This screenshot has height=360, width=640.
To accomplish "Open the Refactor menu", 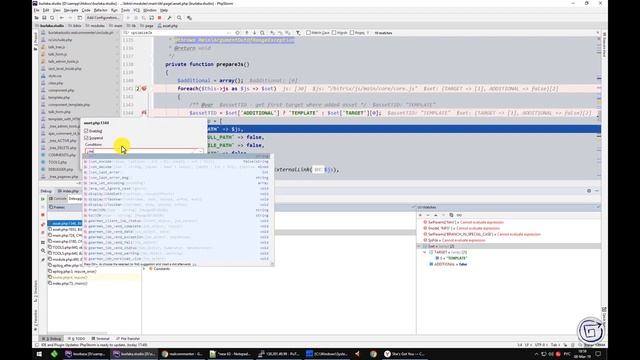I will [100, 10].
